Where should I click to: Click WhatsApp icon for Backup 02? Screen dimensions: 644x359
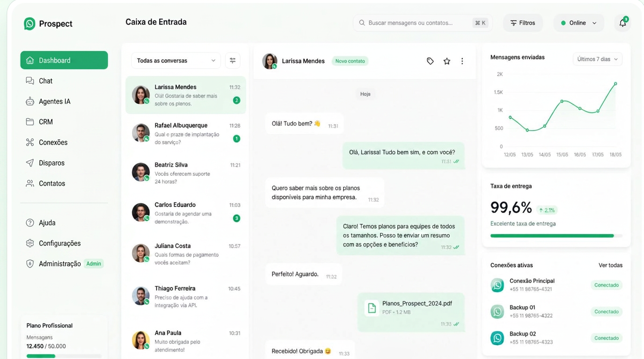[497, 338]
